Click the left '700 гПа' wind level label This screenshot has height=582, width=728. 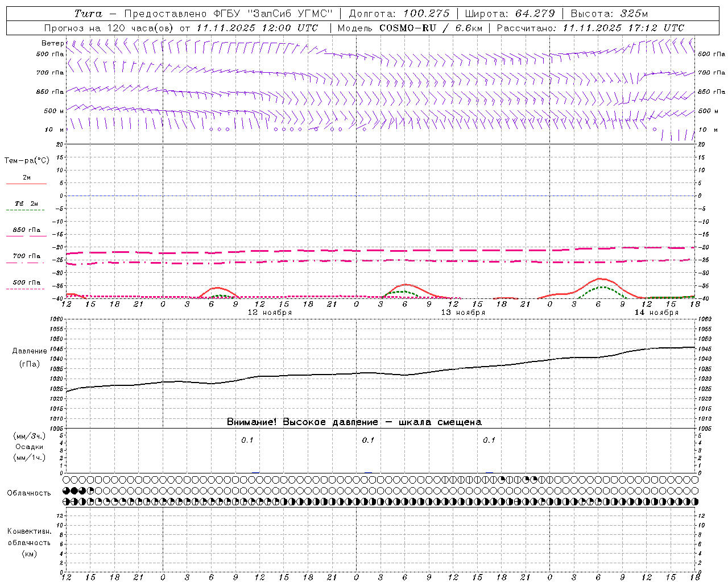click(50, 73)
